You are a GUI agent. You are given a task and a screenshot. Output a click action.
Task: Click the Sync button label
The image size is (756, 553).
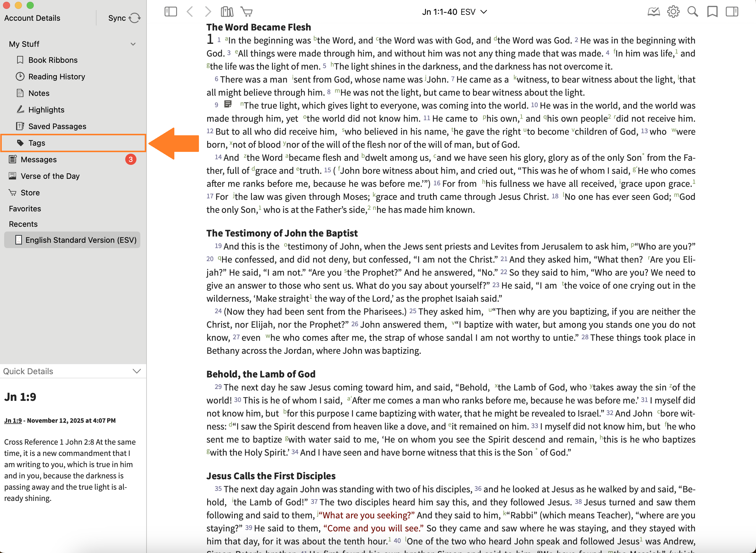(x=117, y=18)
